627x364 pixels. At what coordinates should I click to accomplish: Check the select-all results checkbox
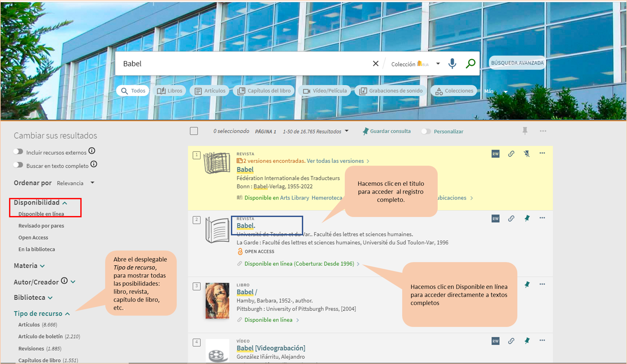[194, 131]
